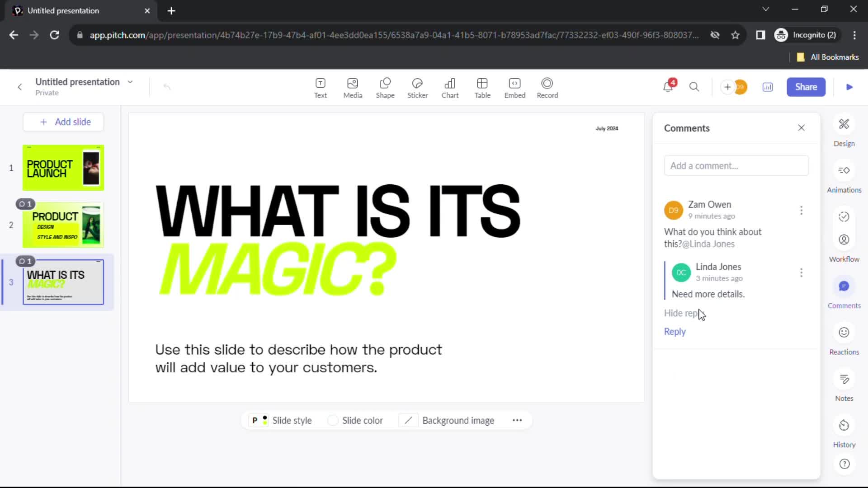
Task: Select the Table insert tool
Action: (x=483, y=87)
